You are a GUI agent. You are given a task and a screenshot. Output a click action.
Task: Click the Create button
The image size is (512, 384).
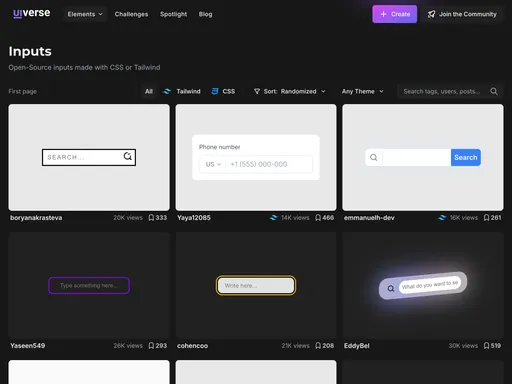394,14
